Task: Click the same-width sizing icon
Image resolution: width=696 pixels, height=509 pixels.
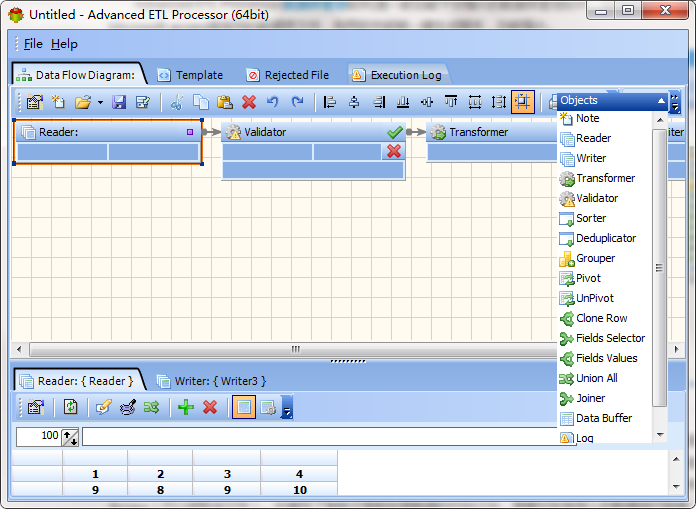Action: [x=475, y=102]
